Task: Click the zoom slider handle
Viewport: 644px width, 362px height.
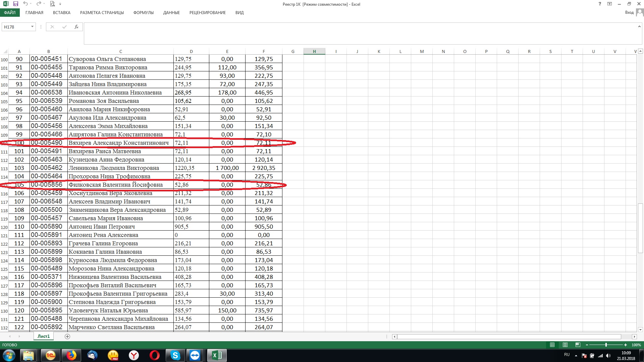Action: (x=606, y=345)
